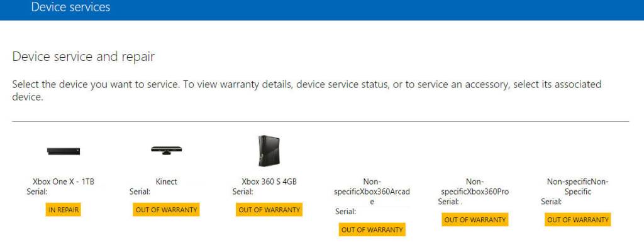
Task: Click Kinect's OUT OF WARRANTY badge
Action: (x=166, y=210)
